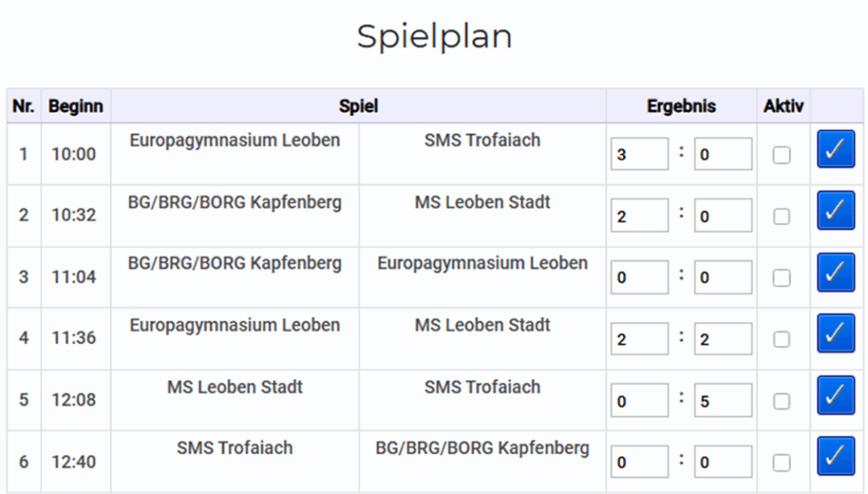This screenshot has height=494, width=868.
Task: Save game 4 result via checkmark icon
Action: click(x=835, y=333)
